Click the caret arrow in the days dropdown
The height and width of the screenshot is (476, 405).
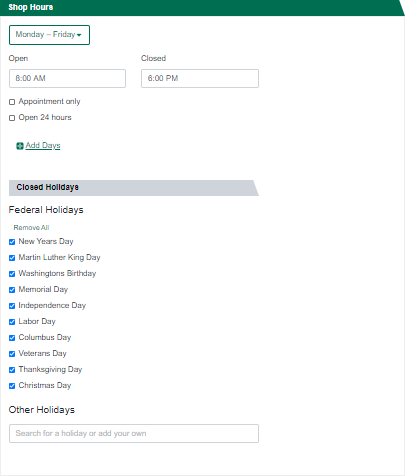click(x=79, y=35)
